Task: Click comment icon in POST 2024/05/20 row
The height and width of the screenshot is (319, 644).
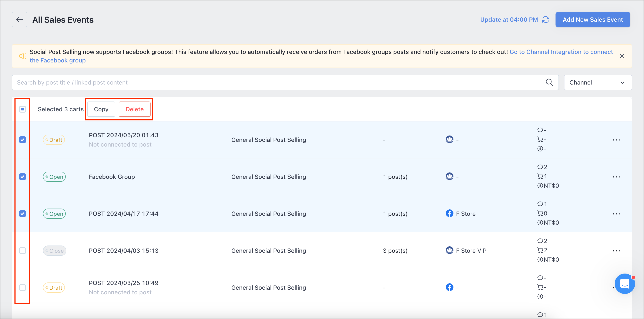Action: pos(540,130)
